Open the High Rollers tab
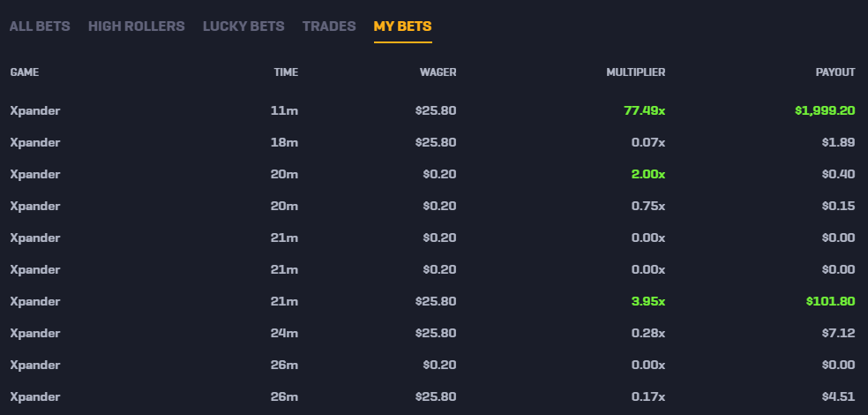Screen dimensions: 868x415 point(136,26)
